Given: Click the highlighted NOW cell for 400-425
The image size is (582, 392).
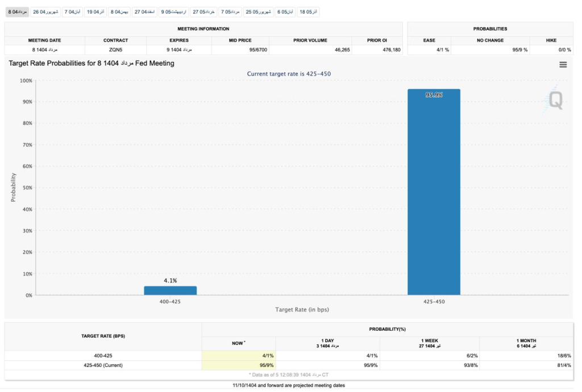Looking at the screenshot, I should coord(238,356).
